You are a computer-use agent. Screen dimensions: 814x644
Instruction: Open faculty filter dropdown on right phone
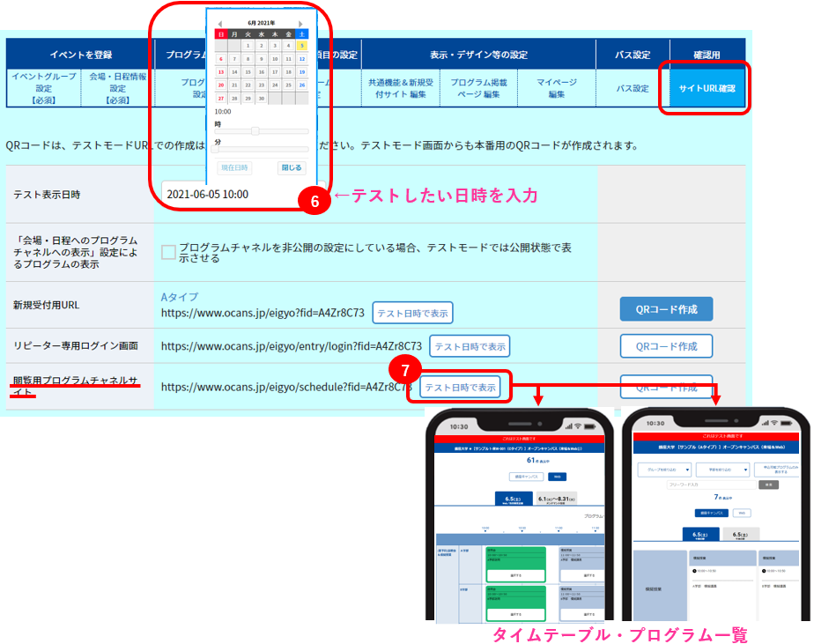coord(722,470)
